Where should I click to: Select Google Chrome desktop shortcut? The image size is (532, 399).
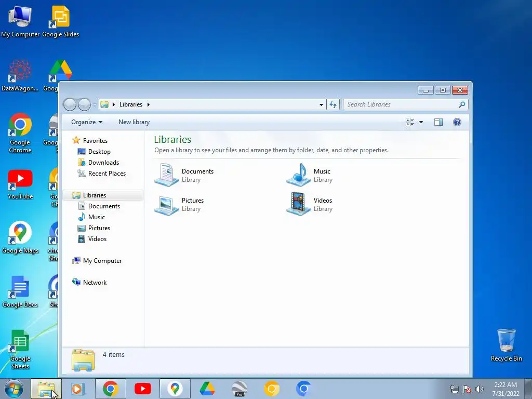pos(20,133)
